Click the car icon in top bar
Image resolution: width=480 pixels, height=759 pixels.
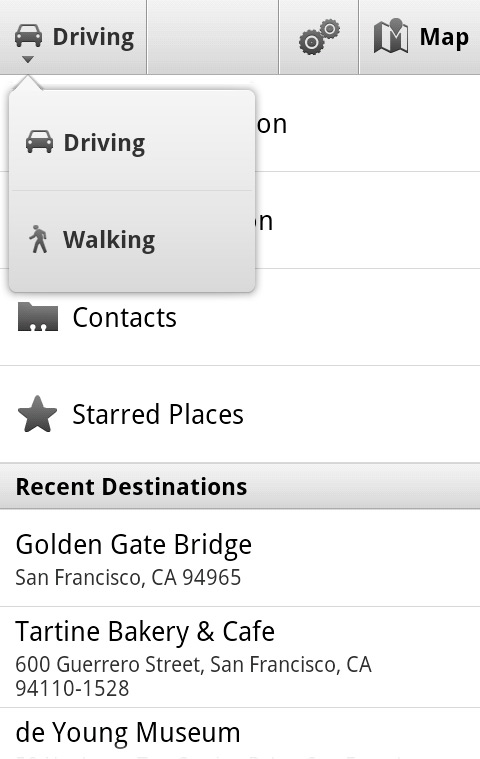coord(28,36)
